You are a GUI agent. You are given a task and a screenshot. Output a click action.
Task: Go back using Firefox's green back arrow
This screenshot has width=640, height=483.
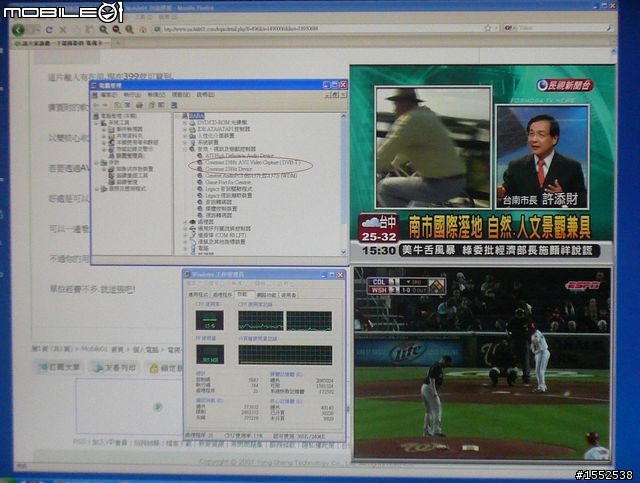pyautogui.click(x=18, y=30)
